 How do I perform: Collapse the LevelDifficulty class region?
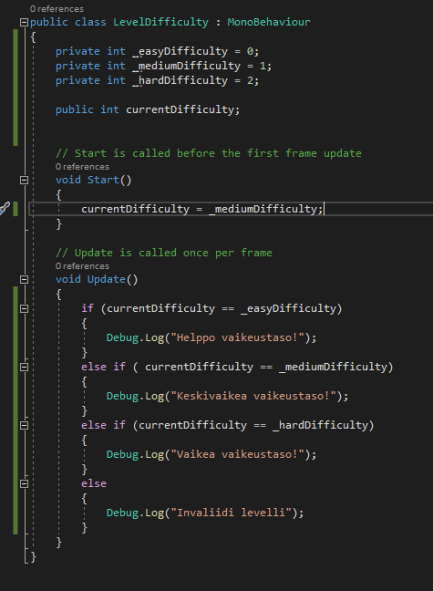(24, 22)
